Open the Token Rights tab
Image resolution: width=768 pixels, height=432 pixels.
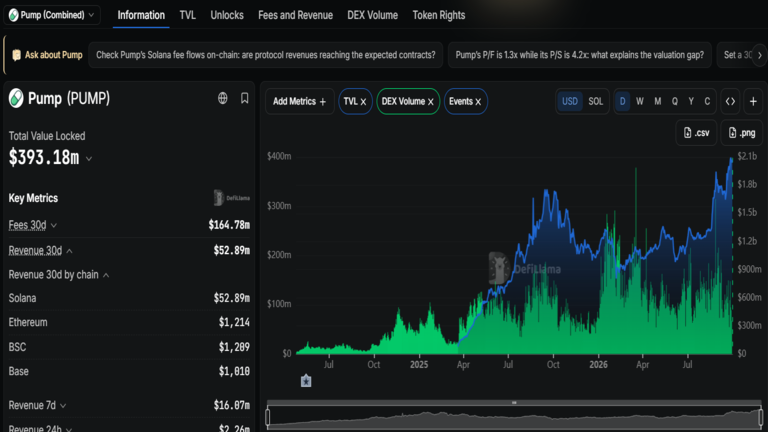[439, 15]
